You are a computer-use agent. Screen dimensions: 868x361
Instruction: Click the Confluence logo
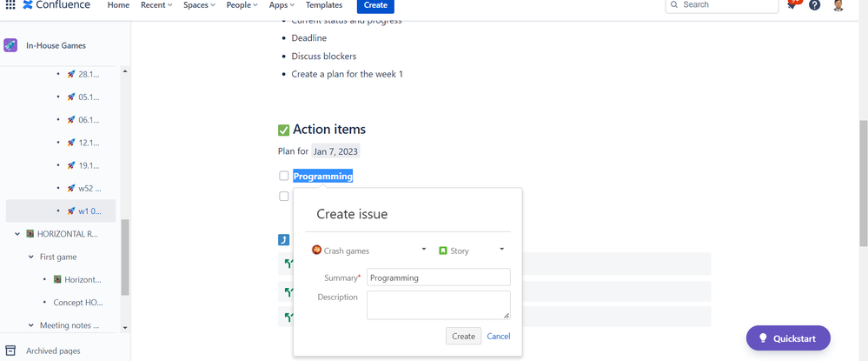click(56, 5)
